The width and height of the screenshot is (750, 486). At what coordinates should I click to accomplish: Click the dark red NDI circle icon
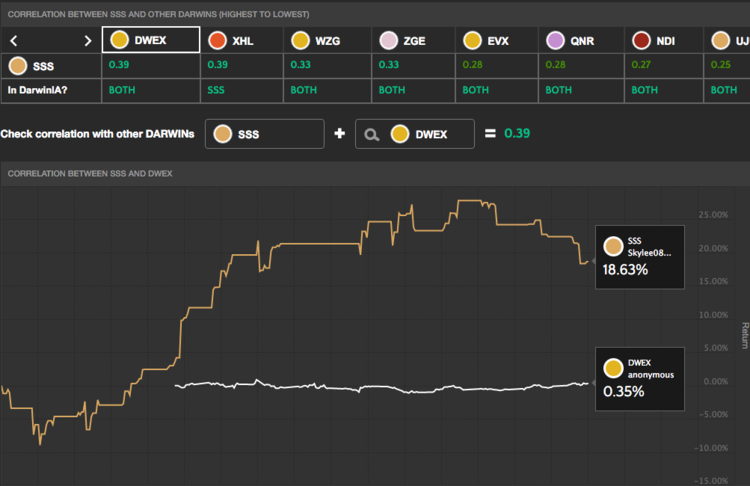(x=641, y=41)
